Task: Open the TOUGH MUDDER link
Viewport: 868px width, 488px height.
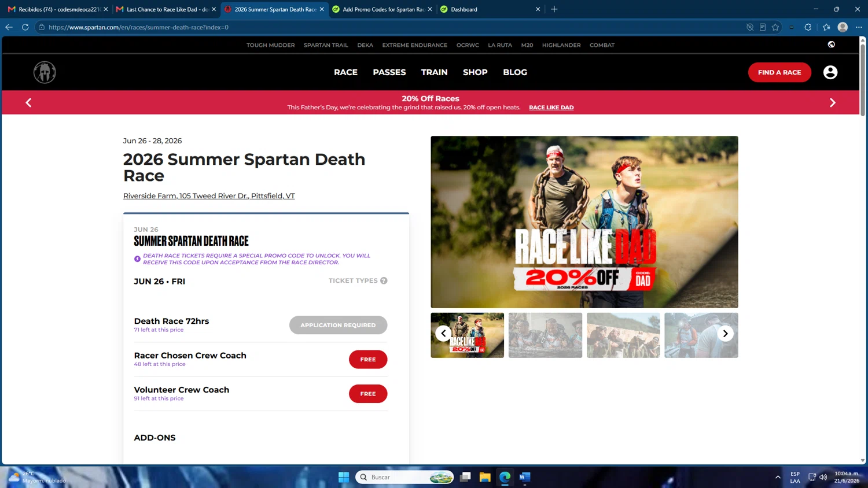Action: pos(271,45)
